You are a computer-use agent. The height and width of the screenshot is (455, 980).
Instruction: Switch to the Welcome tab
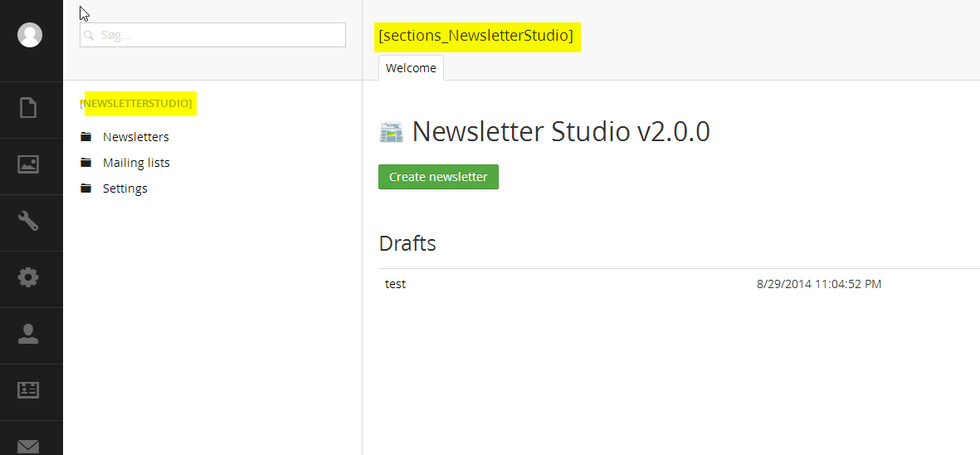coord(412,68)
